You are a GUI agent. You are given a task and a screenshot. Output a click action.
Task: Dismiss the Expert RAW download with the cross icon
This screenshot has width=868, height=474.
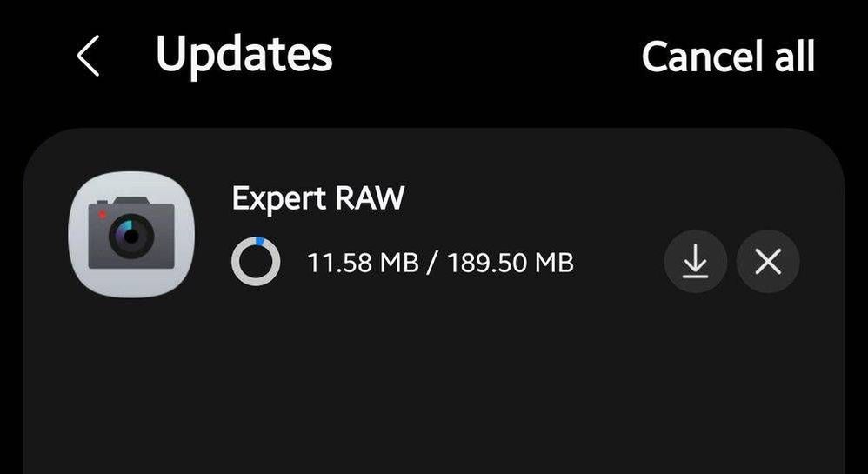coord(768,262)
